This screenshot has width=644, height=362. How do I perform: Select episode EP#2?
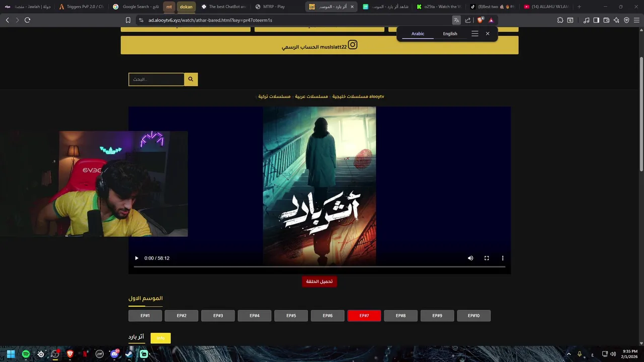[182, 316]
